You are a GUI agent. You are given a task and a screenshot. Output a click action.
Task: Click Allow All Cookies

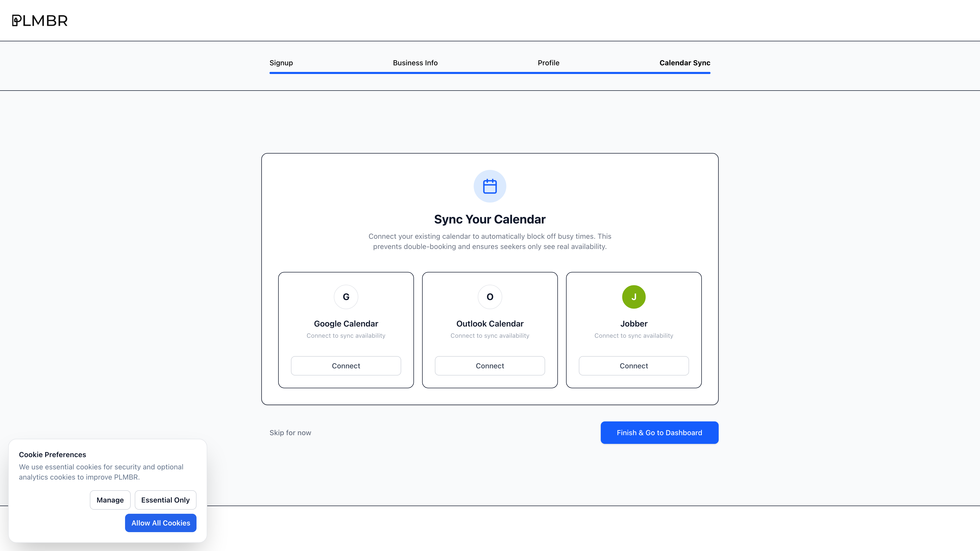point(160,523)
